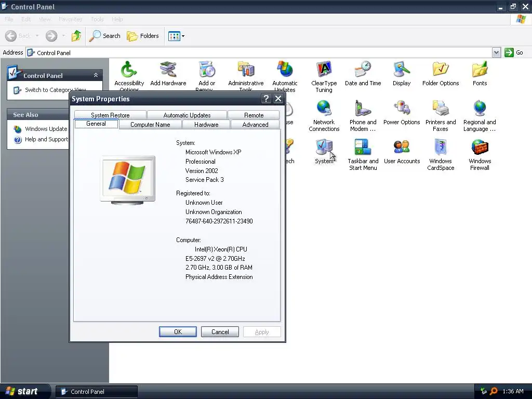Screen dimensions: 532x399
Task: Open Network Connections icon
Action: tap(324, 116)
